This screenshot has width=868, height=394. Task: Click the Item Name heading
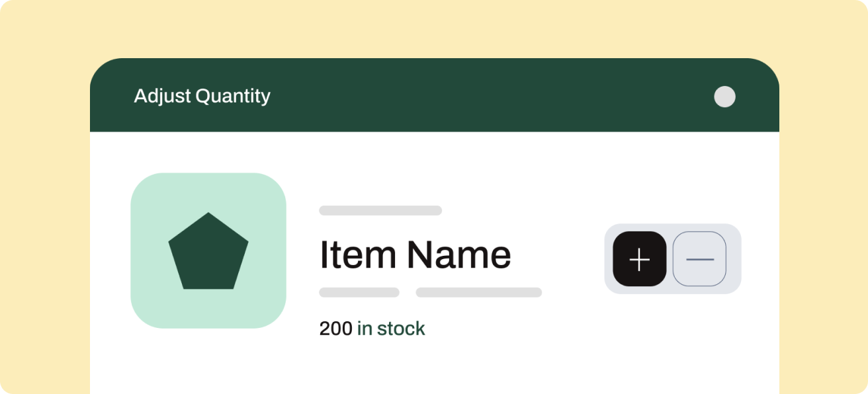pos(415,255)
